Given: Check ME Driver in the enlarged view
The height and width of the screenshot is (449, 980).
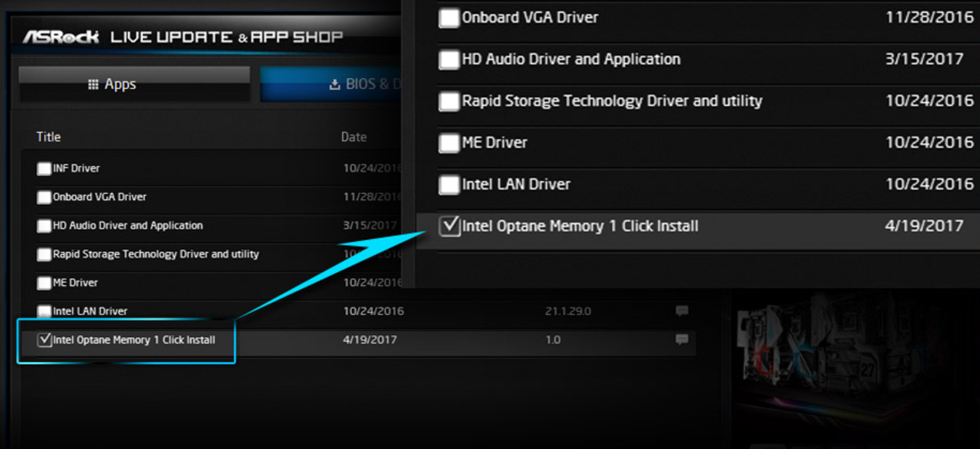Looking at the screenshot, I should coord(450,143).
